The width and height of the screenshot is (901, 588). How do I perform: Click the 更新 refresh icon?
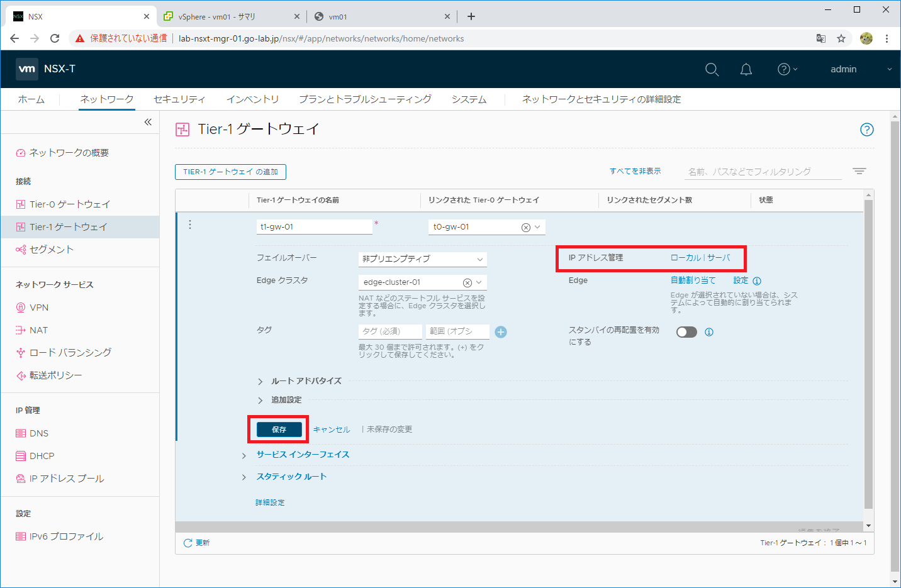pyautogui.click(x=187, y=543)
